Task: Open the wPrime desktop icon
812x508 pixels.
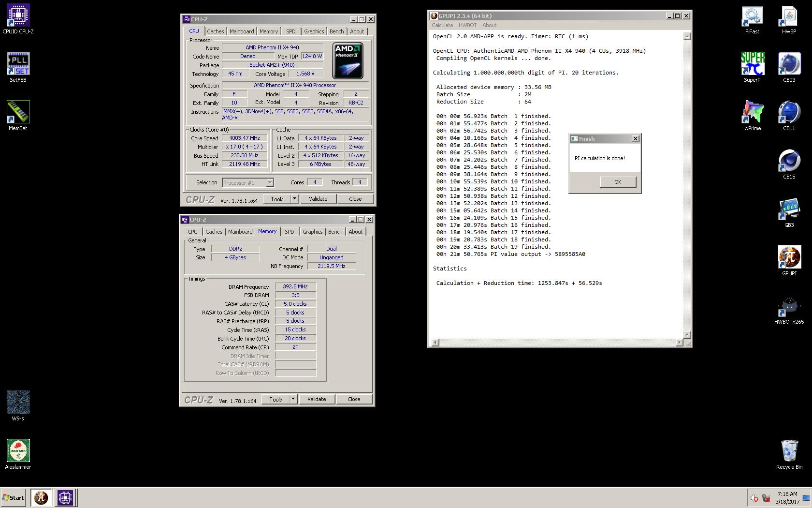Action: coord(752,116)
